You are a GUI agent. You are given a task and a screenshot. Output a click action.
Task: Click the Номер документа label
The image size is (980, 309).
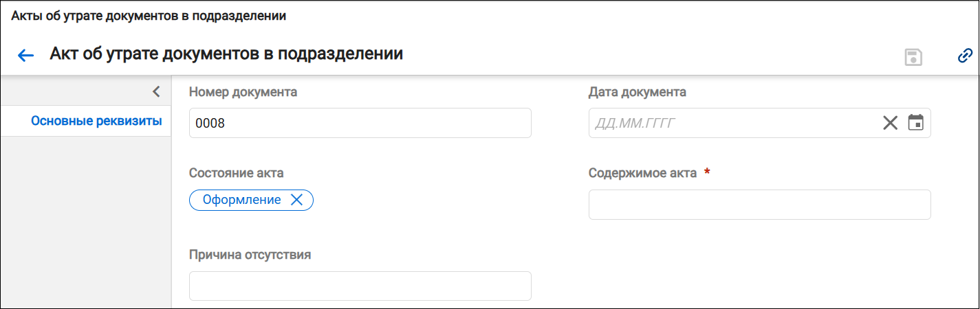[x=243, y=92]
